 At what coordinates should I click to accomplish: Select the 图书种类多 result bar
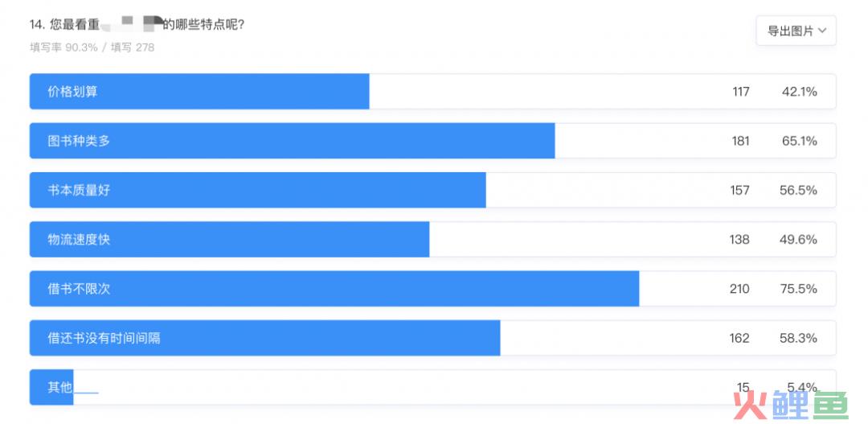tap(293, 141)
